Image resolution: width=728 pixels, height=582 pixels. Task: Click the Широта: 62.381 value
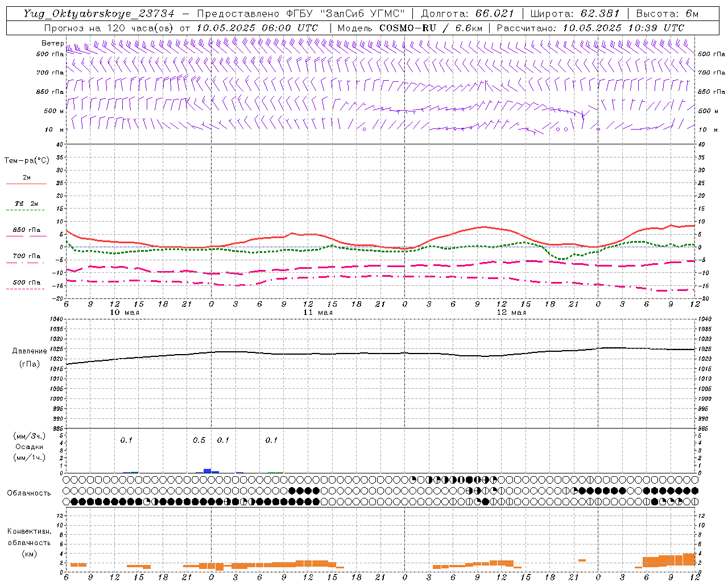[x=574, y=14]
